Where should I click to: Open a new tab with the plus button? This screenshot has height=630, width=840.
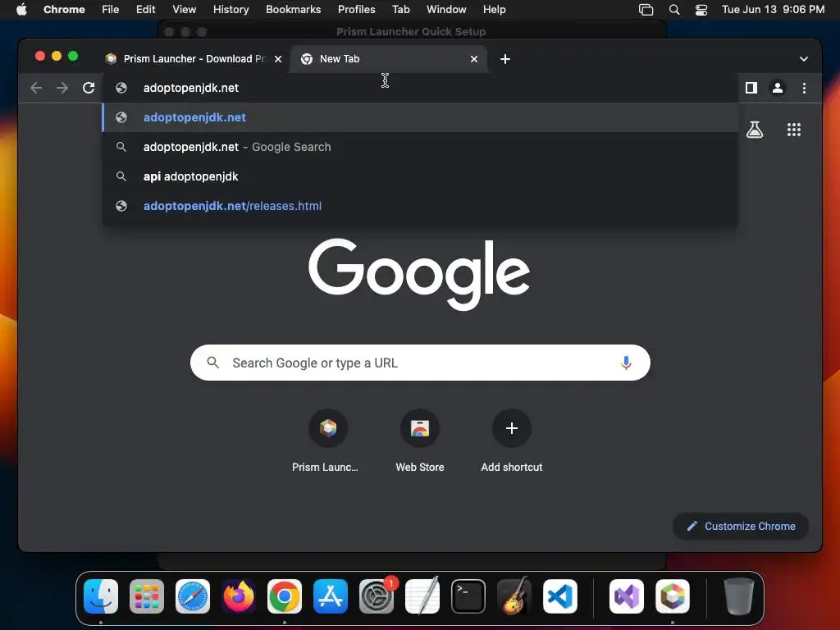click(504, 59)
